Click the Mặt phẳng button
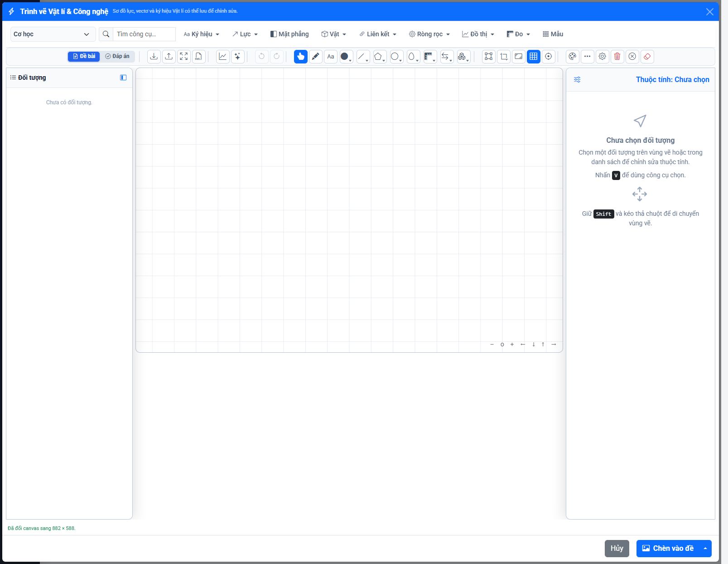 [289, 34]
